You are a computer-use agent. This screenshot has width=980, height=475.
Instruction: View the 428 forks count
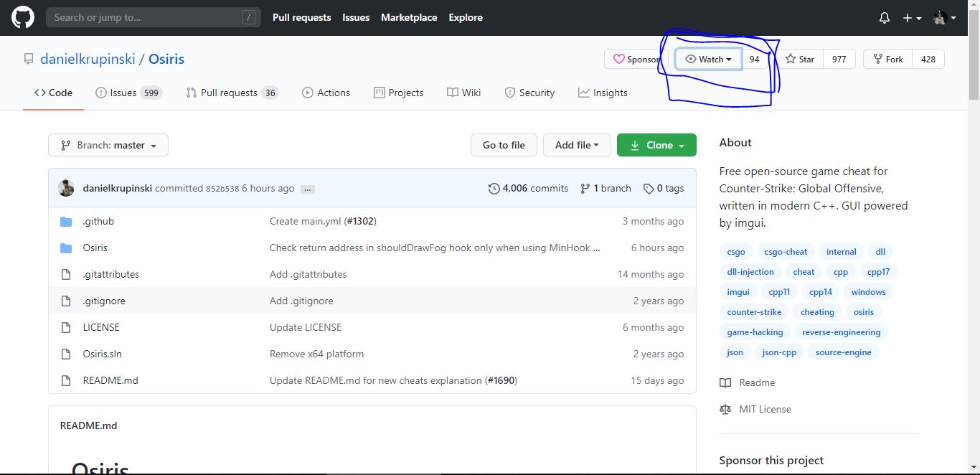(x=928, y=59)
